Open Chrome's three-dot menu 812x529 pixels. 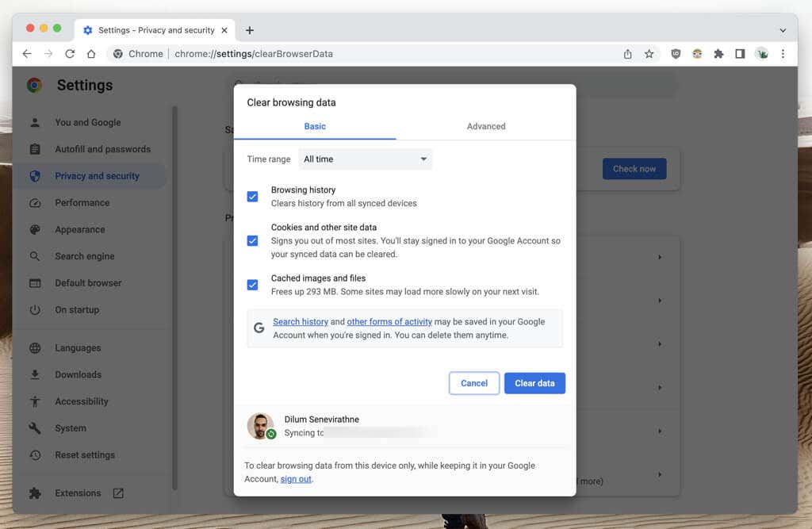[783, 53]
